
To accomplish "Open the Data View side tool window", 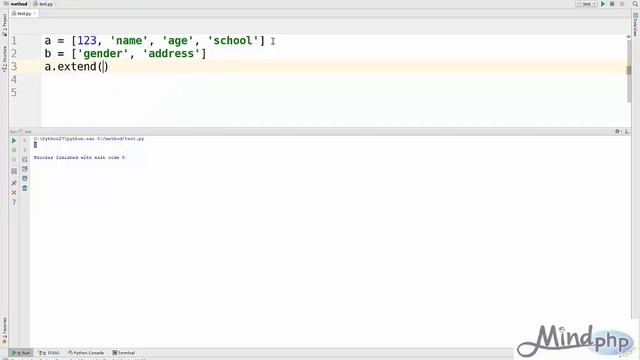I will [x=636, y=24].
